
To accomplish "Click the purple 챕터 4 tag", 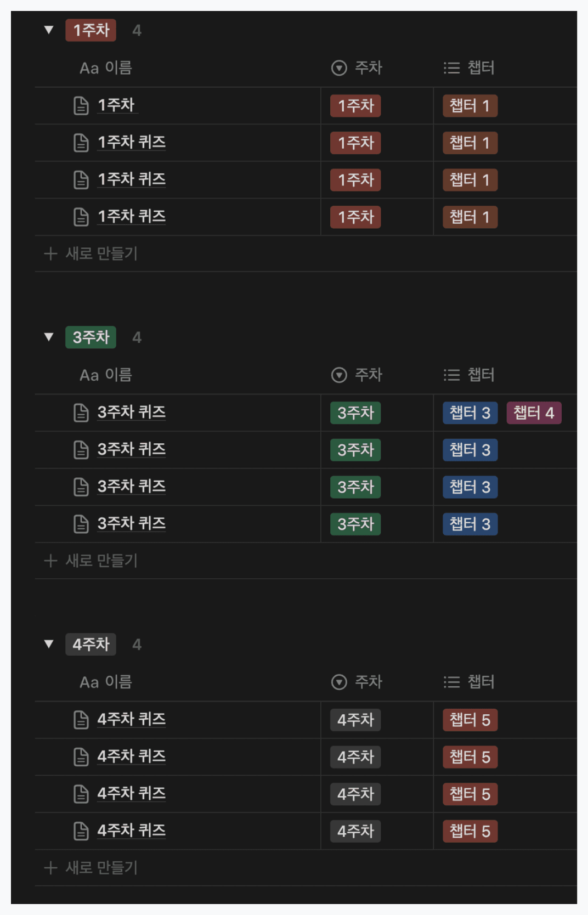I will pos(534,413).
